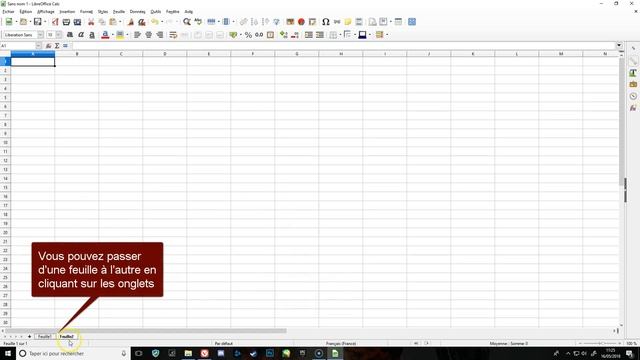Click Align left icon
640x360 pixels.
137,35
